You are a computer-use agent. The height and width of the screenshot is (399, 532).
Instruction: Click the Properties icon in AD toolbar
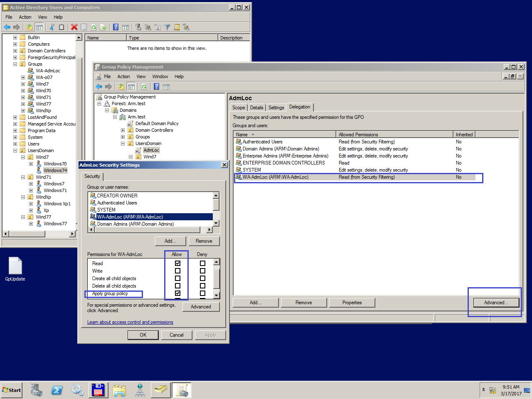click(84, 27)
